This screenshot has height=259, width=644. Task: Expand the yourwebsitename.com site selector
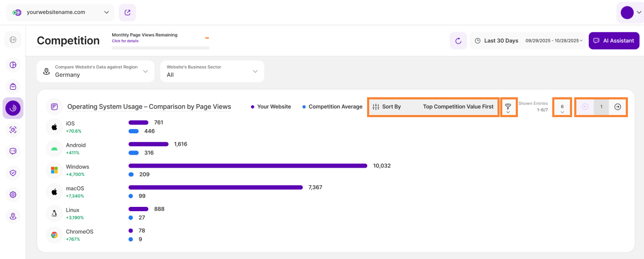(60, 12)
